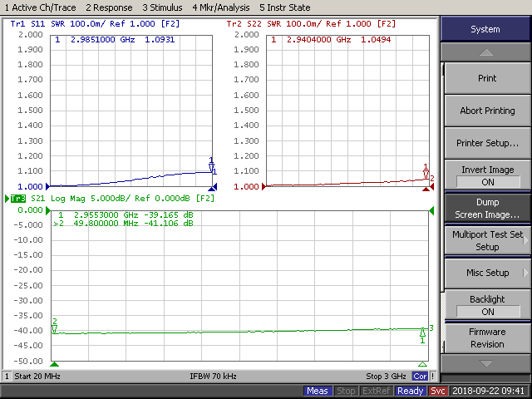Open the 3 Stimulus menu
This screenshot has width=532, height=399.
pyautogui.click(x=162, y=7)
